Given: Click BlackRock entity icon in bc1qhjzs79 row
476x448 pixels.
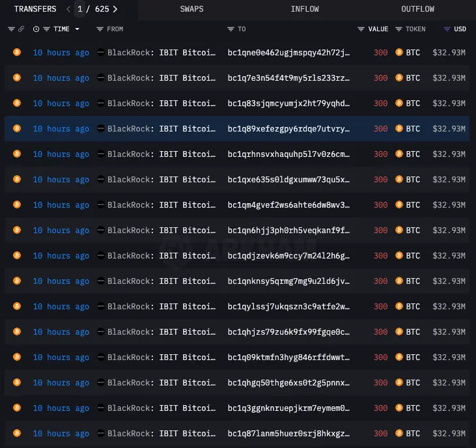Looking at the screenshot, I should [x=101, y=331].
